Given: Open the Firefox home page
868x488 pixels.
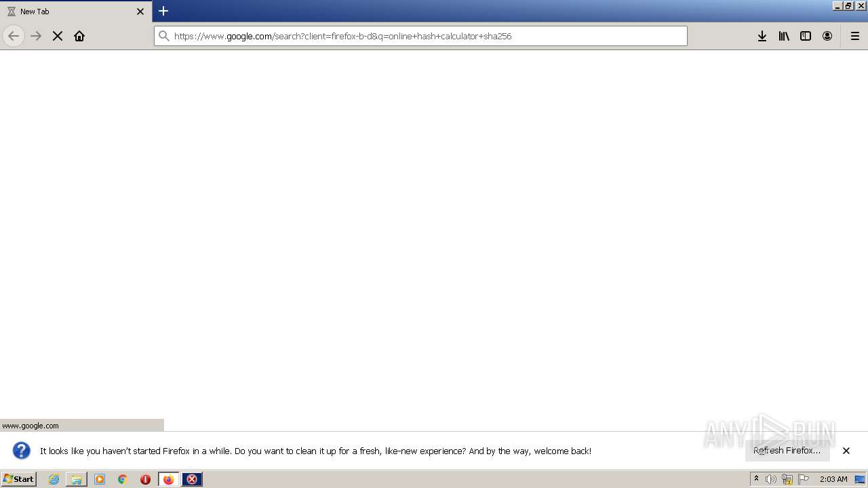Looking at the screenshot, I should (79, 36).
